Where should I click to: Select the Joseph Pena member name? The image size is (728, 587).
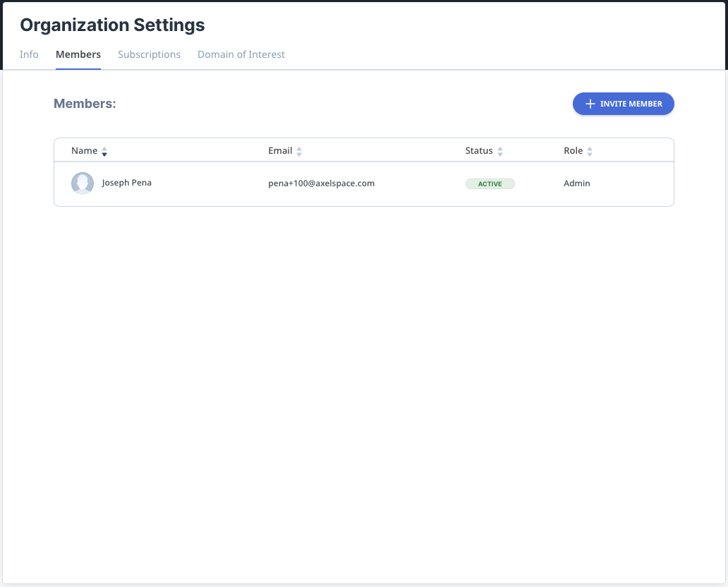126,183
